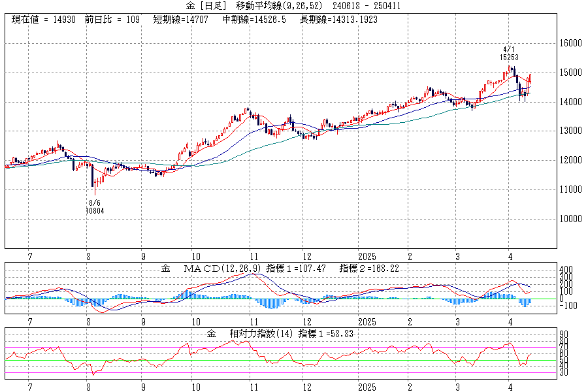
Task: Click the long black candlestick at the 8/6 low
Action: pos(93,176)
